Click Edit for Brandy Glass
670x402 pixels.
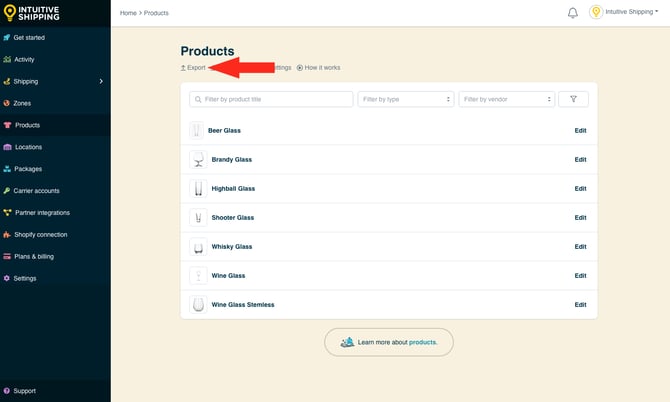pos(580,159)
